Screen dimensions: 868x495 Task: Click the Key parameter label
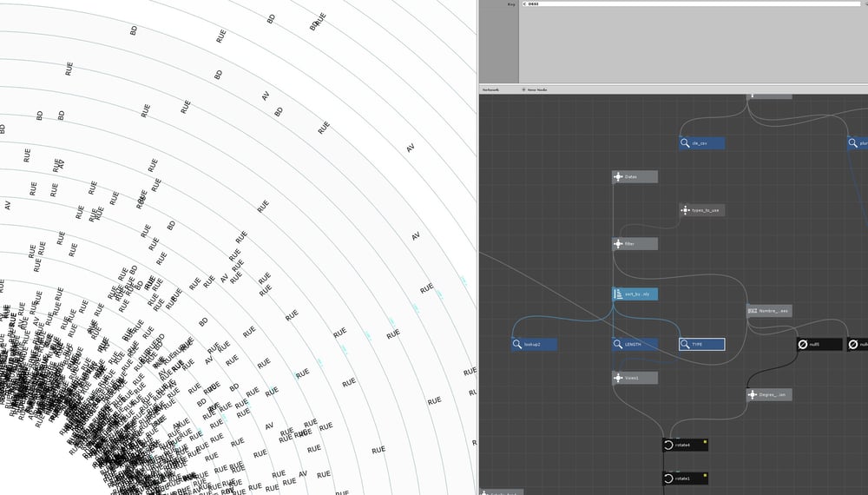(x=511, y=4)
